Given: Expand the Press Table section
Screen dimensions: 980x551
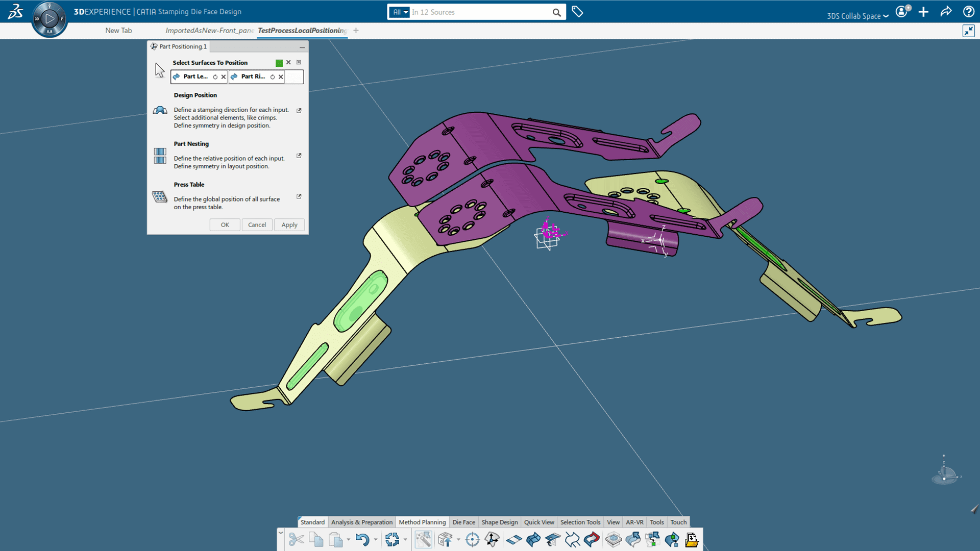Looking at the screenshot, I should (x=300, y=196).
